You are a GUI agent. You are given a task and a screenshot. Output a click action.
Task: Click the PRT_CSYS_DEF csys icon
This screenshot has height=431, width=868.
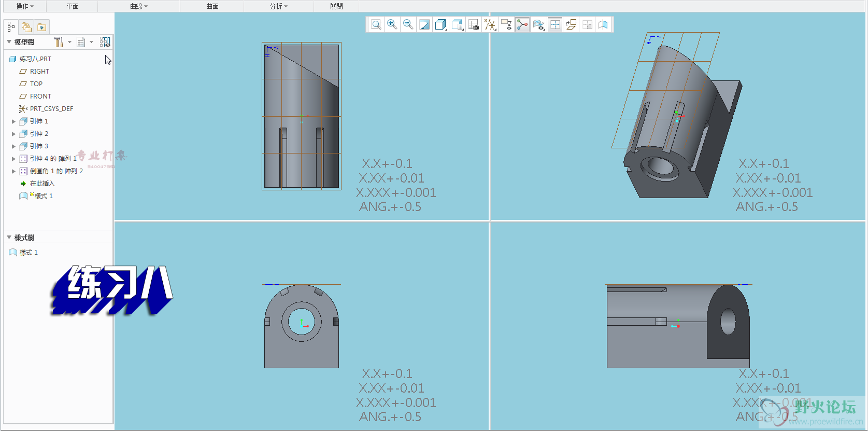[23, 109]
